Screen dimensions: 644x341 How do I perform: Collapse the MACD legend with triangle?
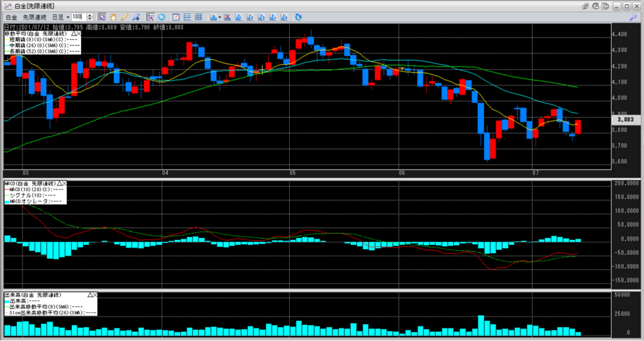[60, 183]
